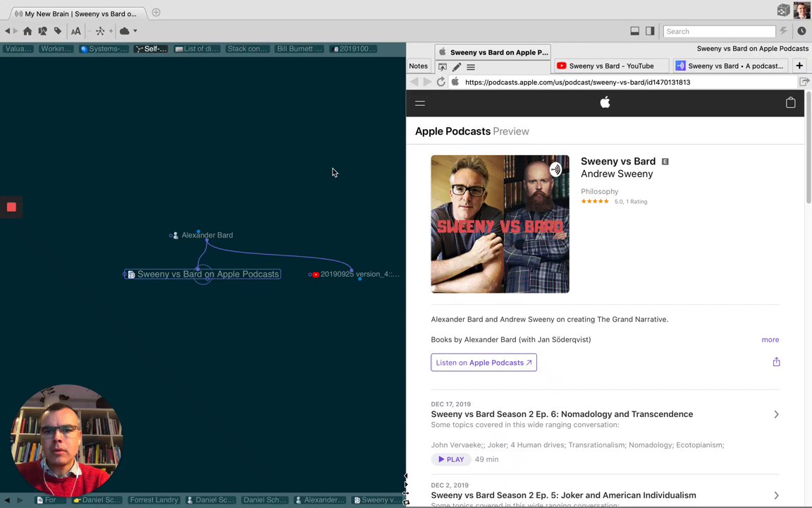Click the web page vertical scrollbar

tap(808, 147)
